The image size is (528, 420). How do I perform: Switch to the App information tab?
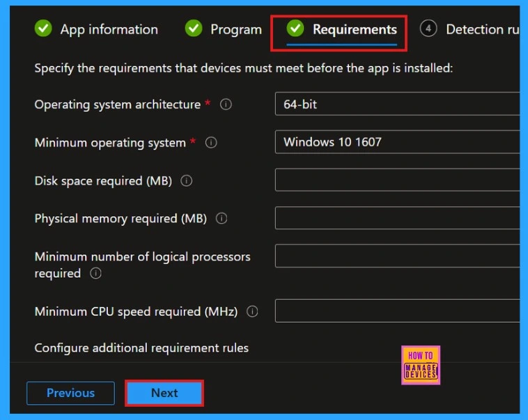(96, 29)
